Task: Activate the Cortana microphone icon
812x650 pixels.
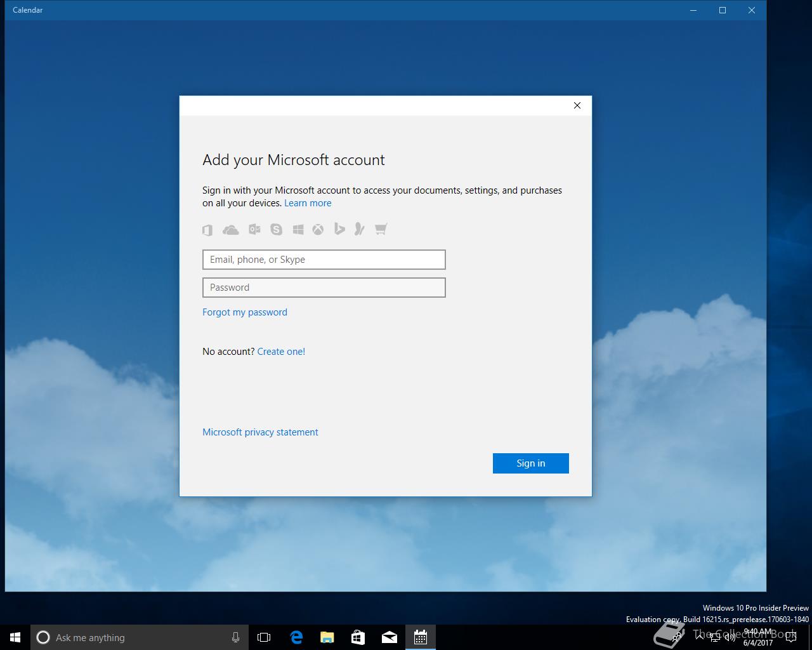Action: coord(236,637)
